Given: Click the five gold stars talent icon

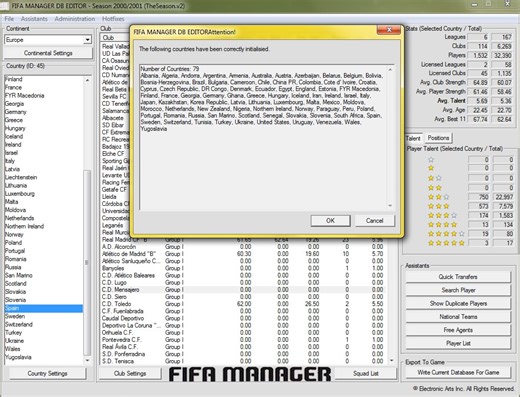Looking at the screenshot, I should (446, 243).
